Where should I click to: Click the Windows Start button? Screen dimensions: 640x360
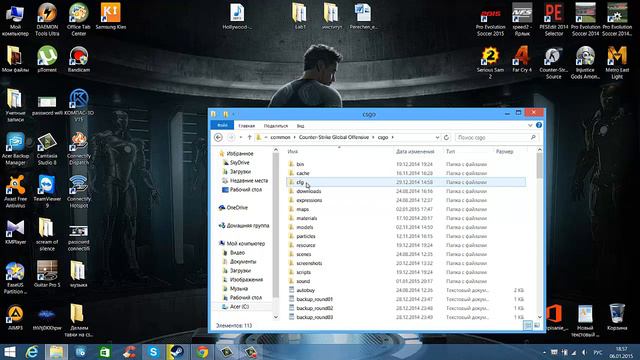coord(9,352)
